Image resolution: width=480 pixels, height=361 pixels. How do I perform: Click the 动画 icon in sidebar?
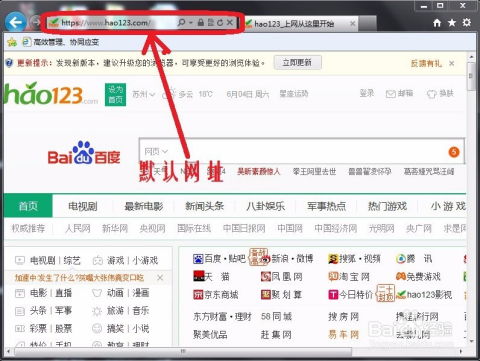click(97, 293)
